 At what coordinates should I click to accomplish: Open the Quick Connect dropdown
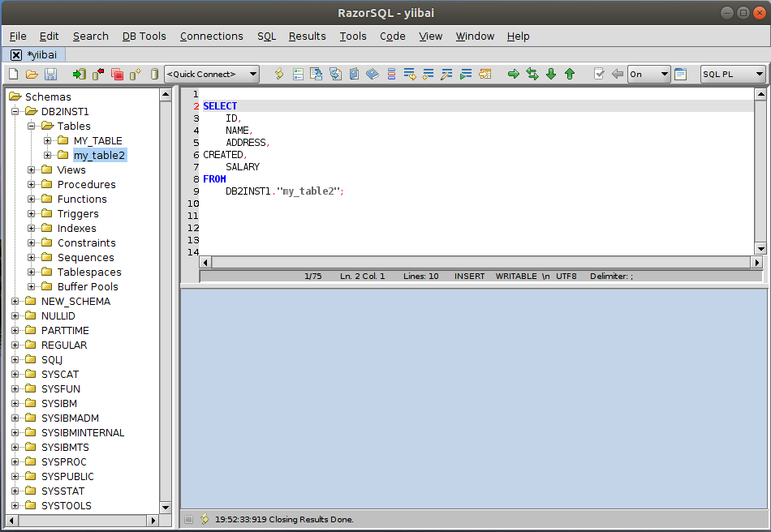(211, 74)
